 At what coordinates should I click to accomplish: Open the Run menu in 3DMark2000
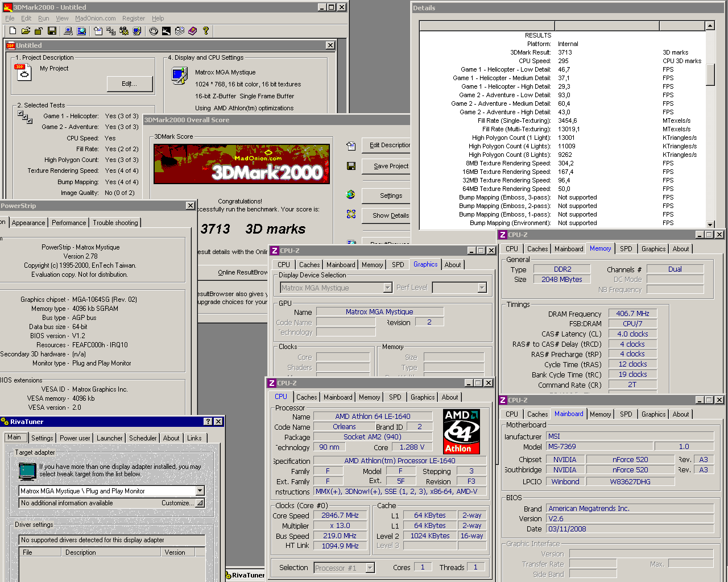pos(43,18)
